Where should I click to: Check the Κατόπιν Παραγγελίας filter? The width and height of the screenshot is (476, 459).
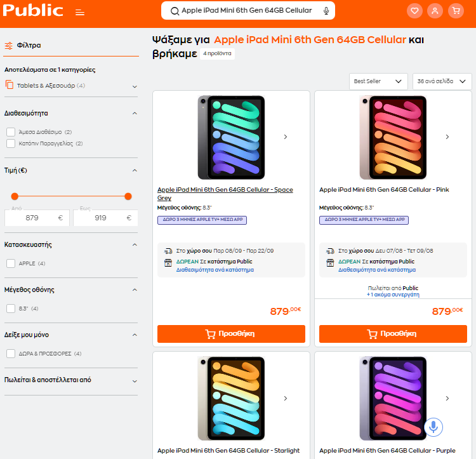point(11,143)
